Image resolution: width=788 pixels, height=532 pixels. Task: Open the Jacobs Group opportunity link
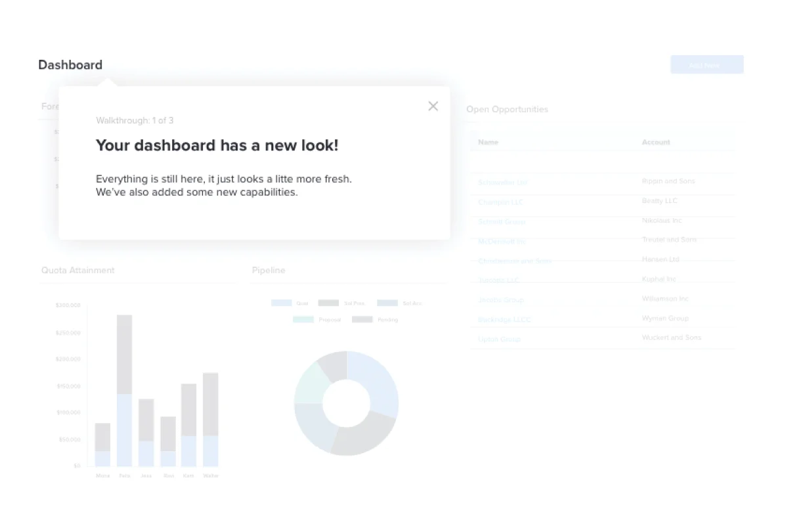pyautogui.click(x=501, y=300)
